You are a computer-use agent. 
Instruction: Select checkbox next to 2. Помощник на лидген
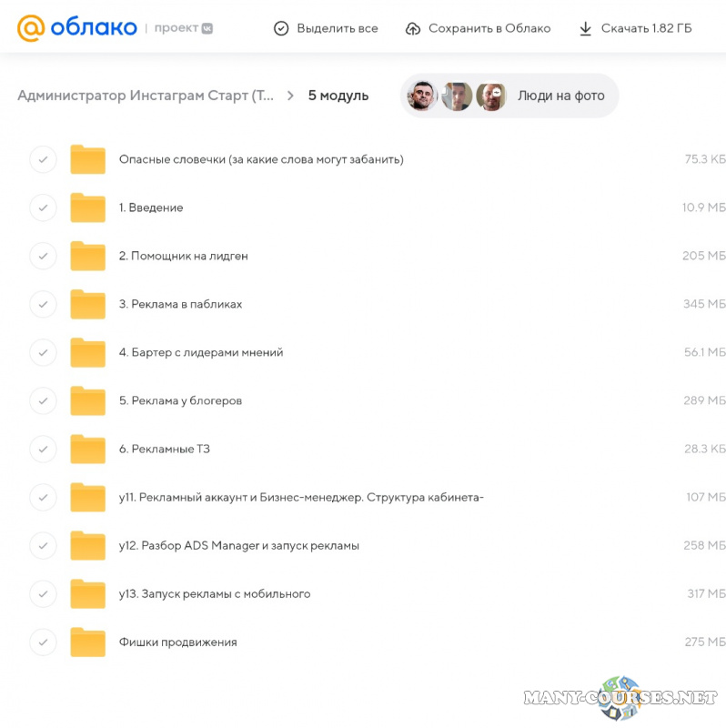(x=43, y=256)
